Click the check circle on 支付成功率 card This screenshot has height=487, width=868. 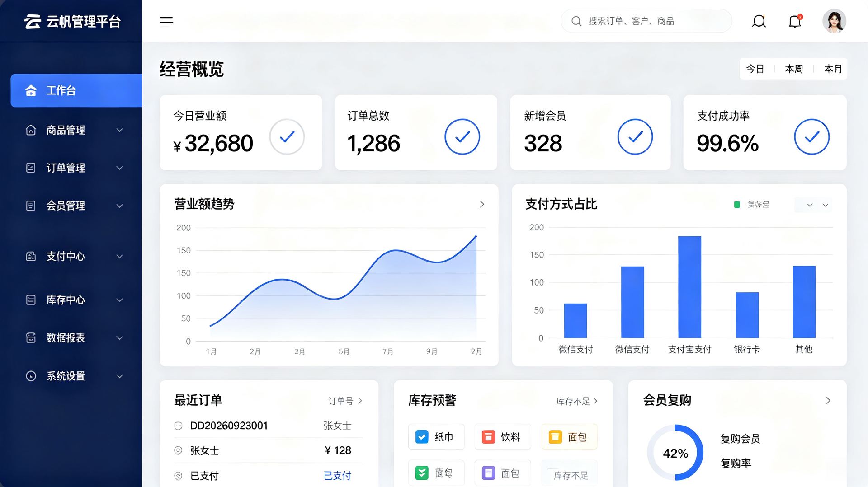[x=812, y=136]
